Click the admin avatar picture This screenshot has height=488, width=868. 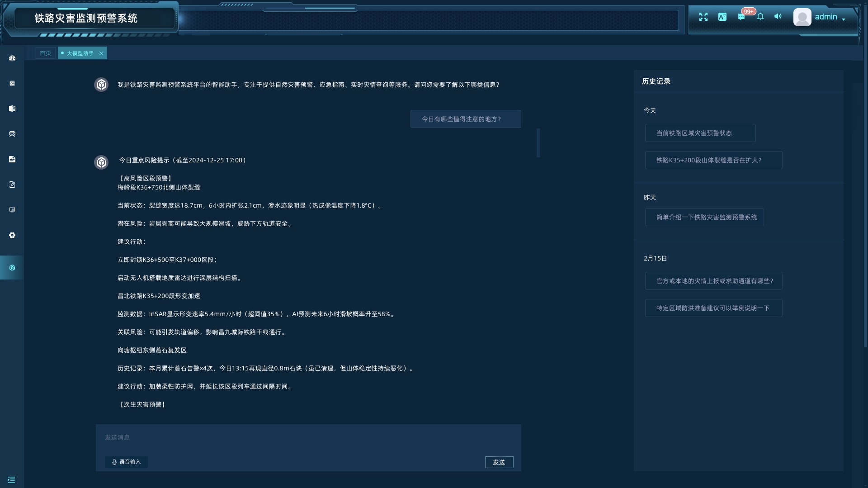pyautogui.click(x=802, y=17)
